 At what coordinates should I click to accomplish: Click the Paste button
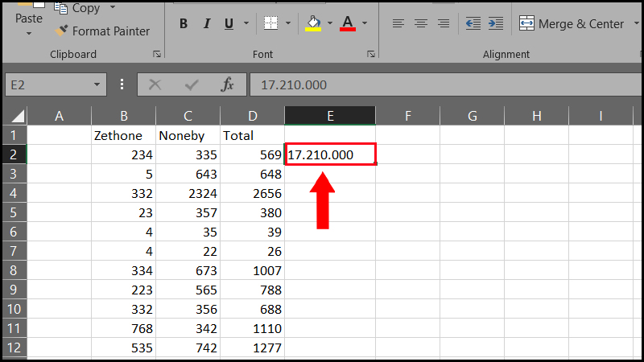pyautogui.click(x=28, y=12)
